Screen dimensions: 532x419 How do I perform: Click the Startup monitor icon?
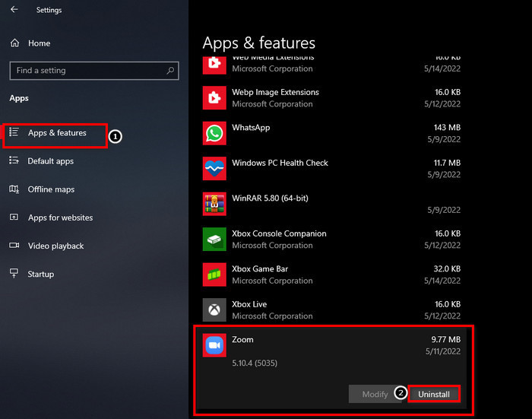[x=14, y=273]
